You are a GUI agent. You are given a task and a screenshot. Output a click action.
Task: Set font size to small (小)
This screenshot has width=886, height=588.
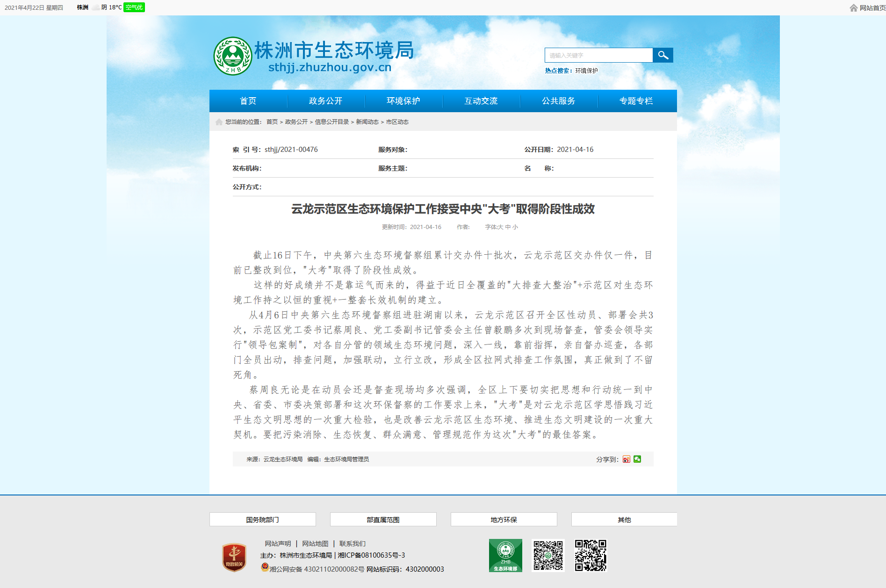515,227
